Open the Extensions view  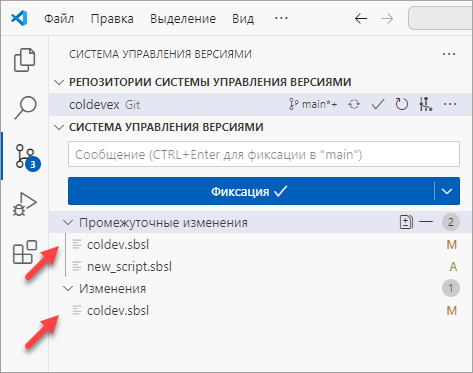click(x=25, y=252)
